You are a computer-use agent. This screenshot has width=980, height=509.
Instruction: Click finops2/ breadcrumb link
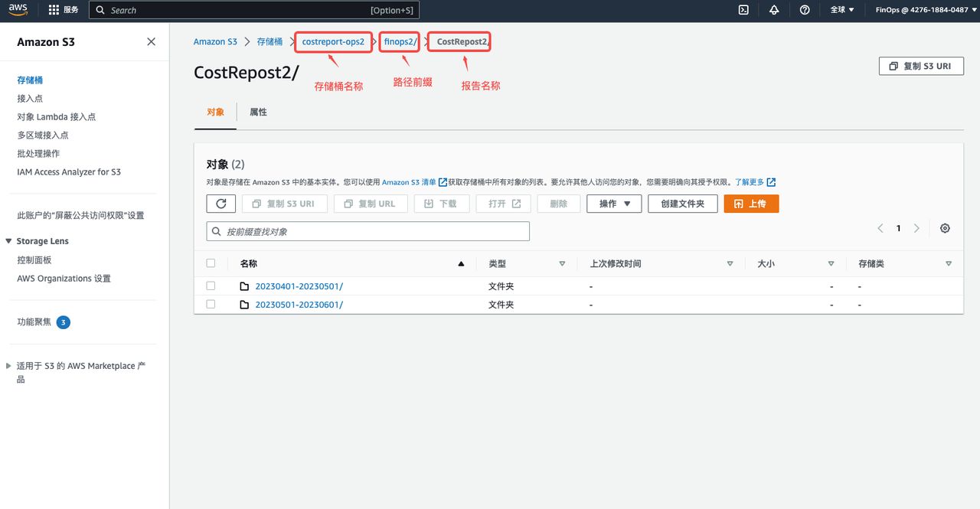point(401,42)
